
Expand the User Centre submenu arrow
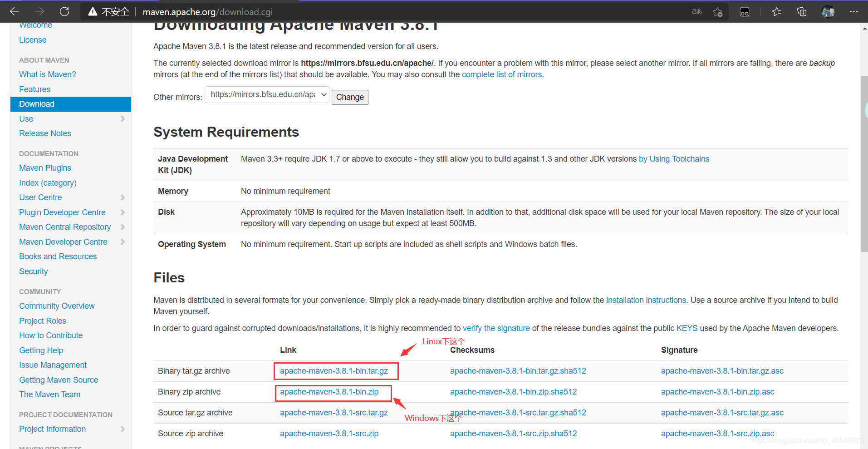(x=123, y=197)
